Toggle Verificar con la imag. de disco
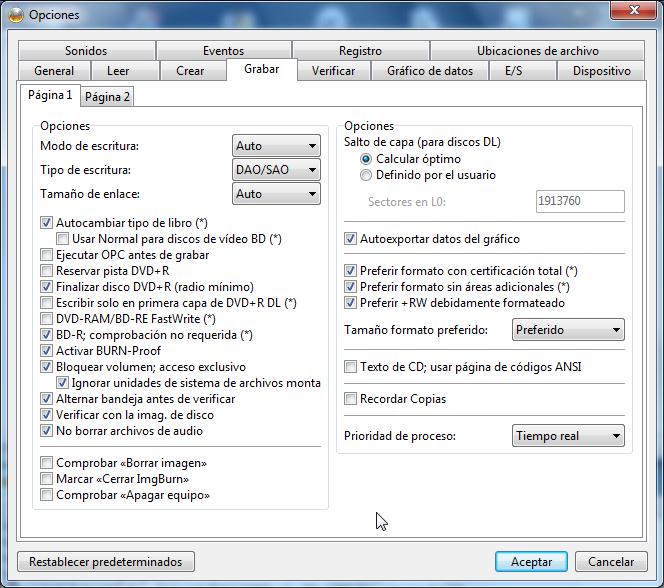Viewport: 664px width, 588px height. 46,415
